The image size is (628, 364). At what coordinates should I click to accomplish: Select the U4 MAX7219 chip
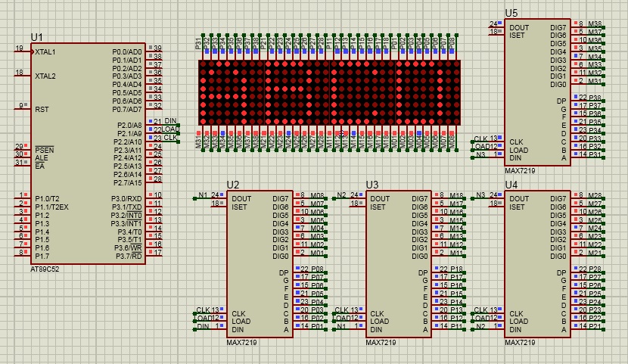(x=537, y=265)
